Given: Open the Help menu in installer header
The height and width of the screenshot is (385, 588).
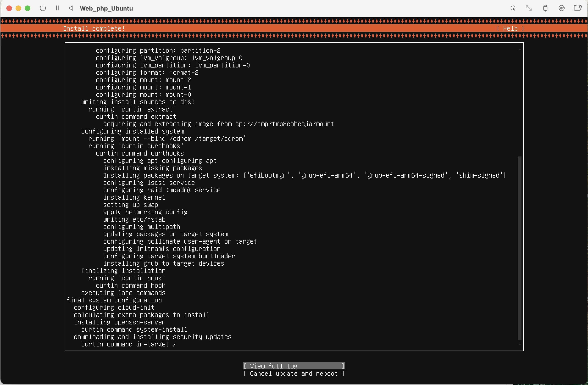Looking at the screenshot, I should (x=510, y=29).
